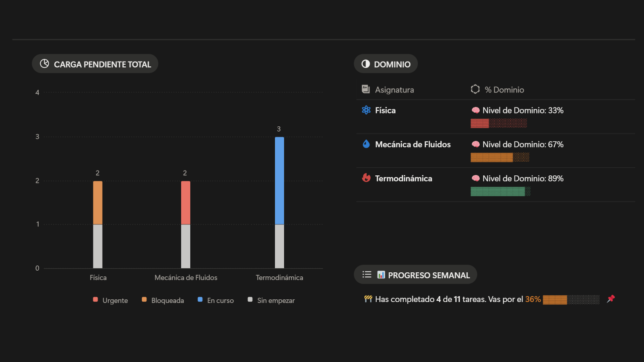The width and height of the screenshot is (644, 362).
Task: Click the list icon in Progreso Semanal
Action: coord(367,275)
